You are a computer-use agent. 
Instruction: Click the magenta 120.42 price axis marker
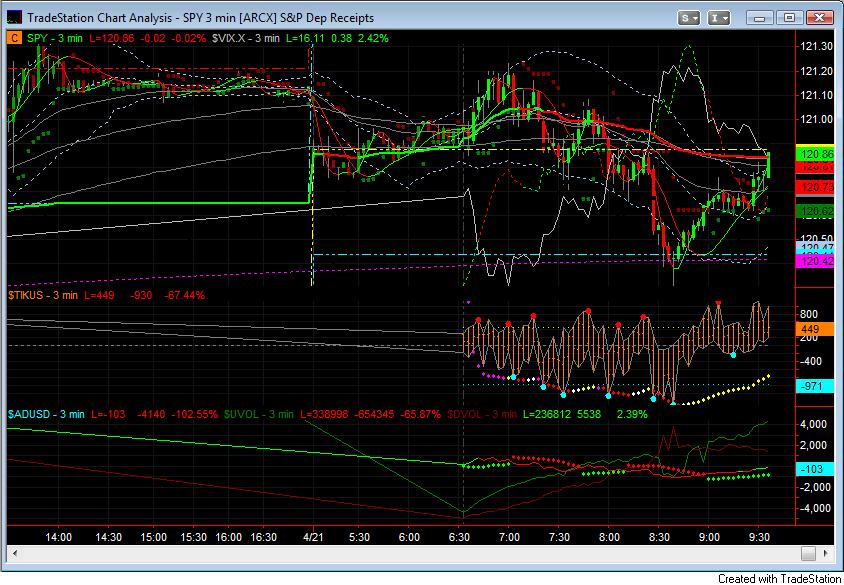(x=814, y=262)
